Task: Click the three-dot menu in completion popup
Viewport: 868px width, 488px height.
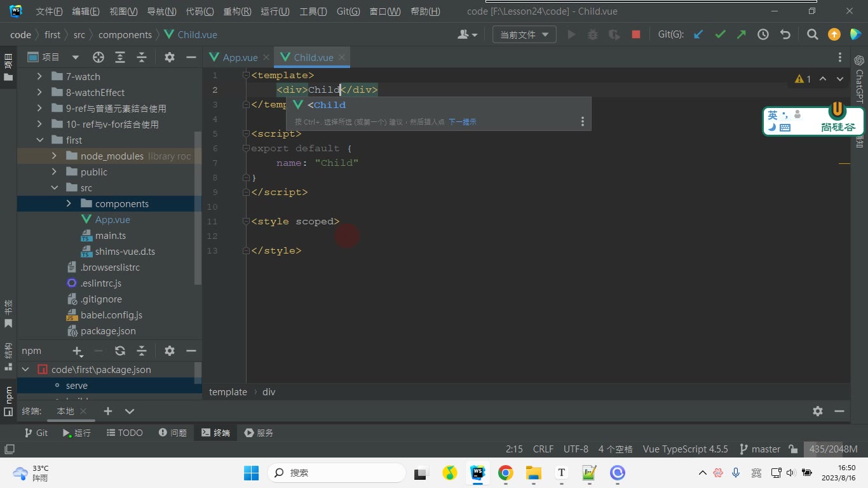Action: (x=582, y=121)
